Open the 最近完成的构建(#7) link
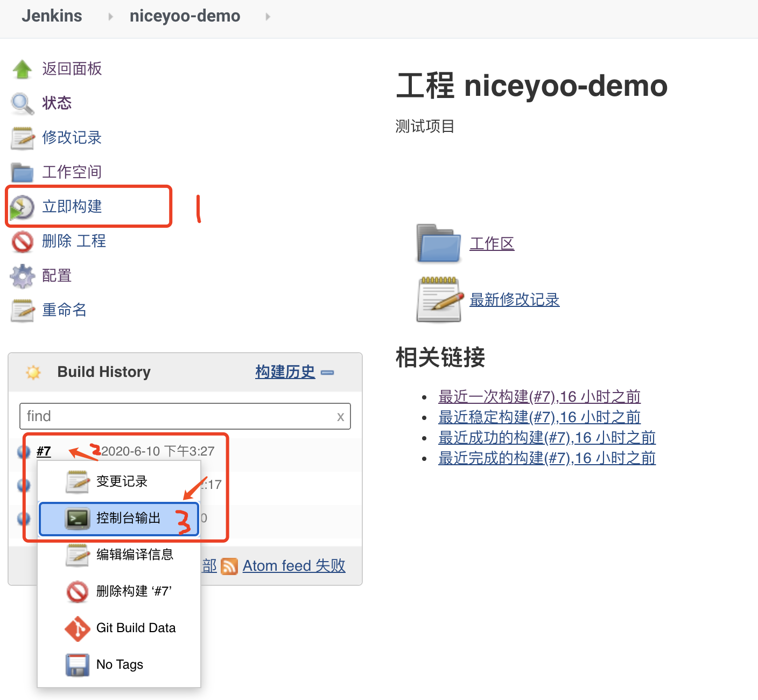 click(x=547, y=458)
